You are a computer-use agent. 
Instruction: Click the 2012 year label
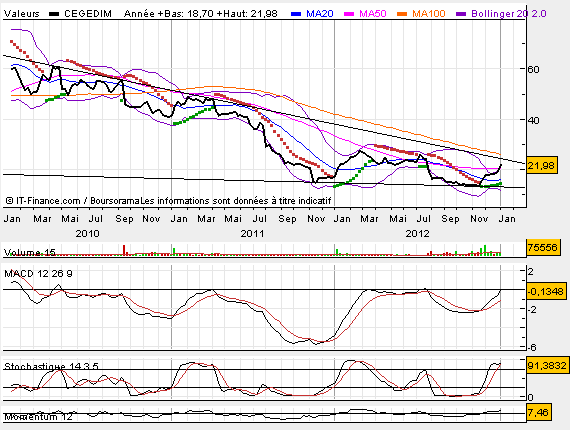point(417,233)
